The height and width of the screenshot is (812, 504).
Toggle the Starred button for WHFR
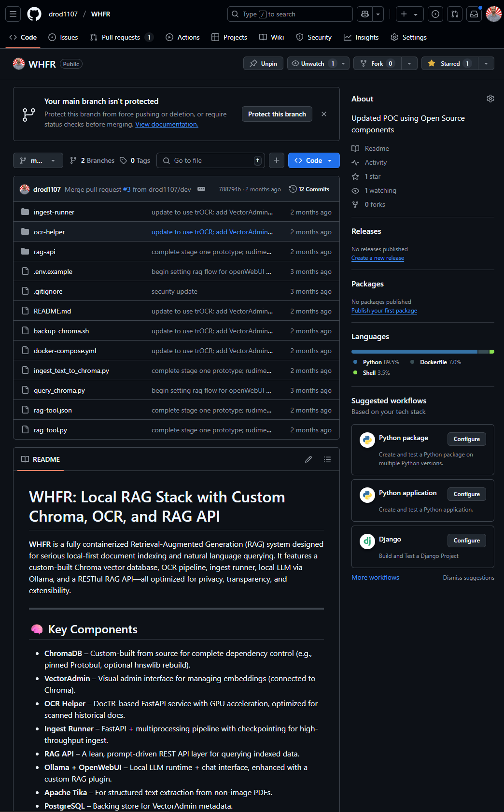[450, 64]
